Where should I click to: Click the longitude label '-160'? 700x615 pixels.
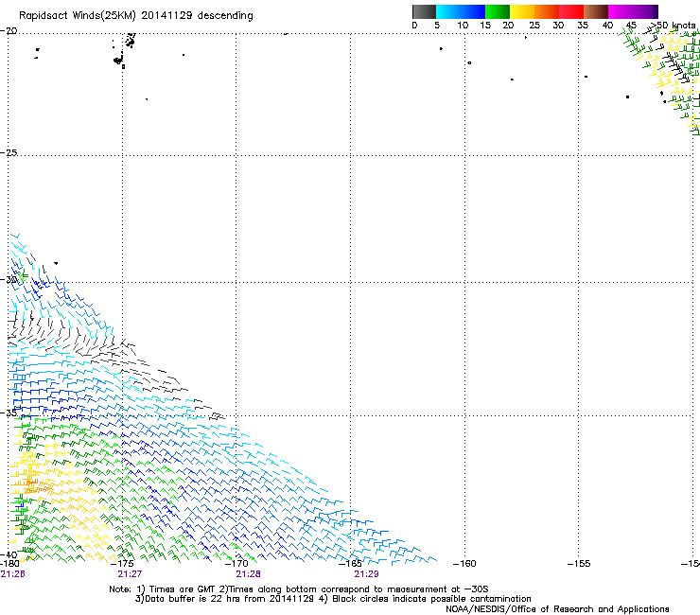tap(464, 564)
